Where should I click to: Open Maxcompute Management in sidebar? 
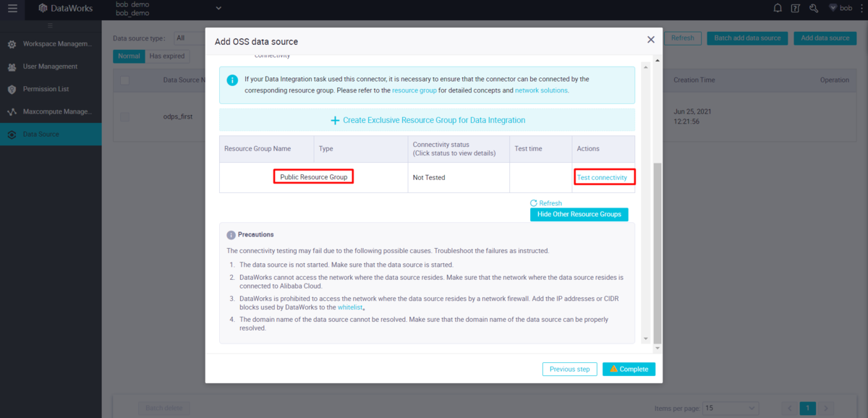click(x=51, y=111)
